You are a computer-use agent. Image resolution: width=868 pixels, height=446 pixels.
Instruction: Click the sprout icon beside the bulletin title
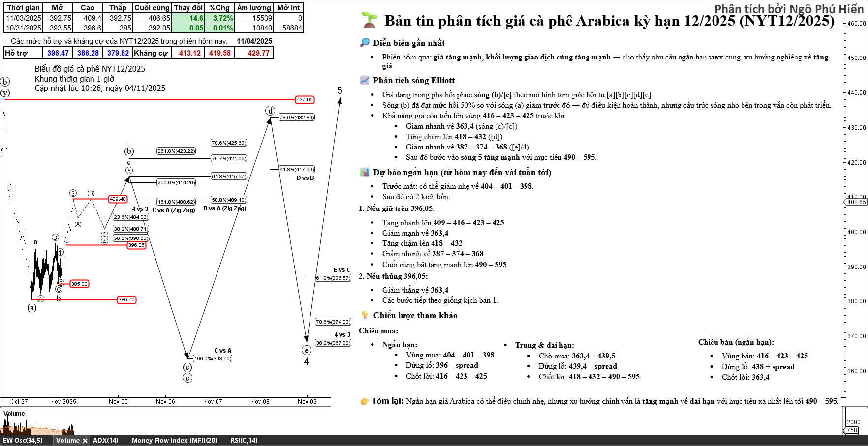[369, 20]
